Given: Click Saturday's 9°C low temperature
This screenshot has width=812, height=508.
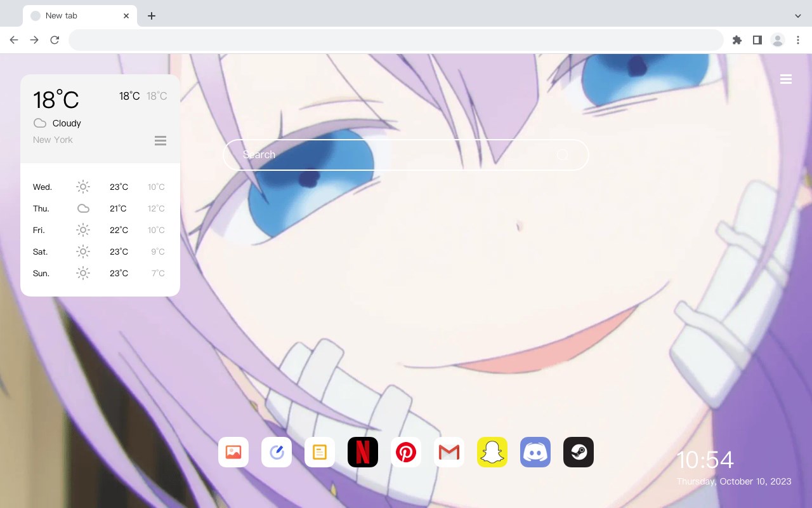Looking at the screenshot, I should point(158,251).
